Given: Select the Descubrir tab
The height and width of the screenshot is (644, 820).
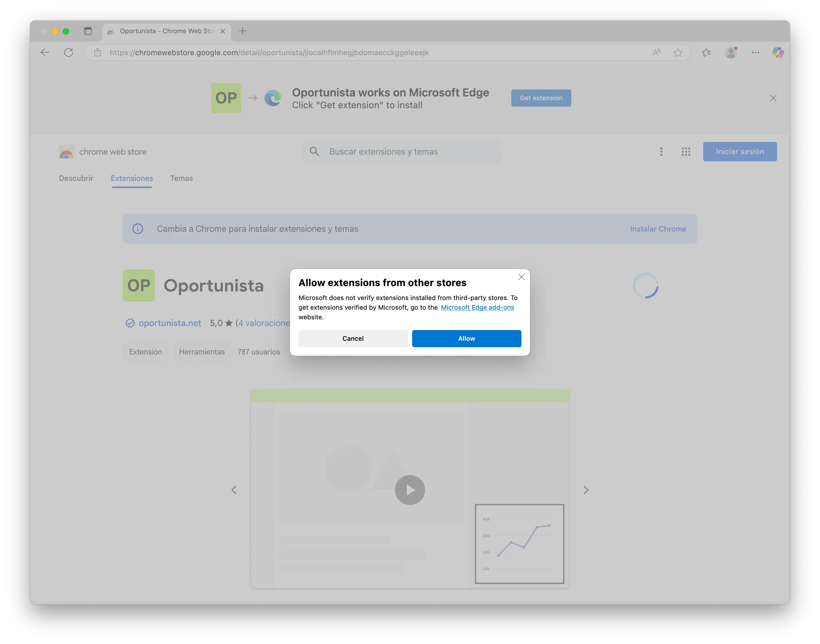Looking at the screenshot, I should click(76, 178).
